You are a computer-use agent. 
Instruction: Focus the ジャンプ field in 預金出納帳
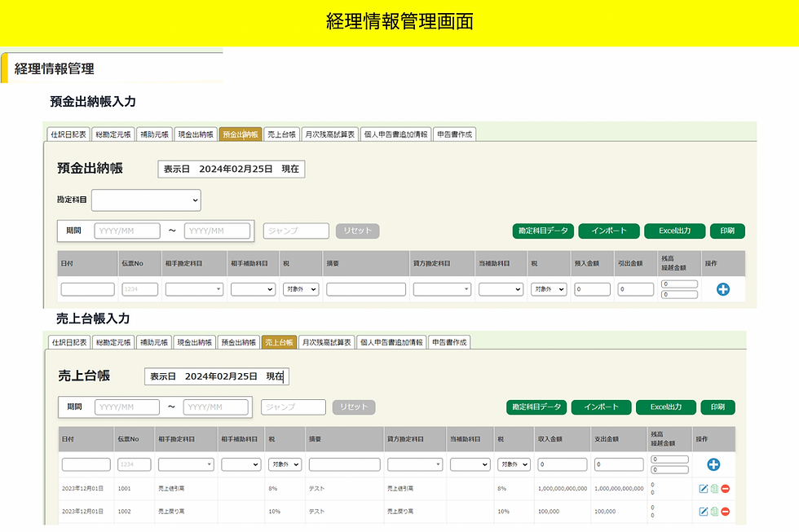(x=296, y=231)
